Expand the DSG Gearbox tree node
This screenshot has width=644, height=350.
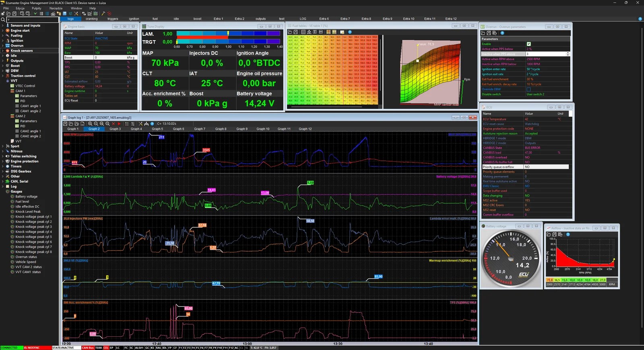[3, 171]
